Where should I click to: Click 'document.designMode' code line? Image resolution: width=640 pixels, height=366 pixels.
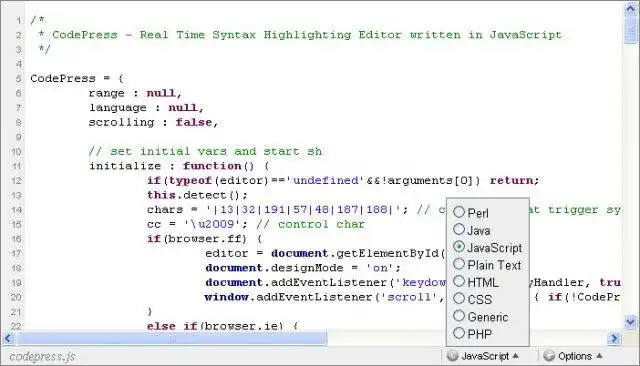tap(303, 268)
